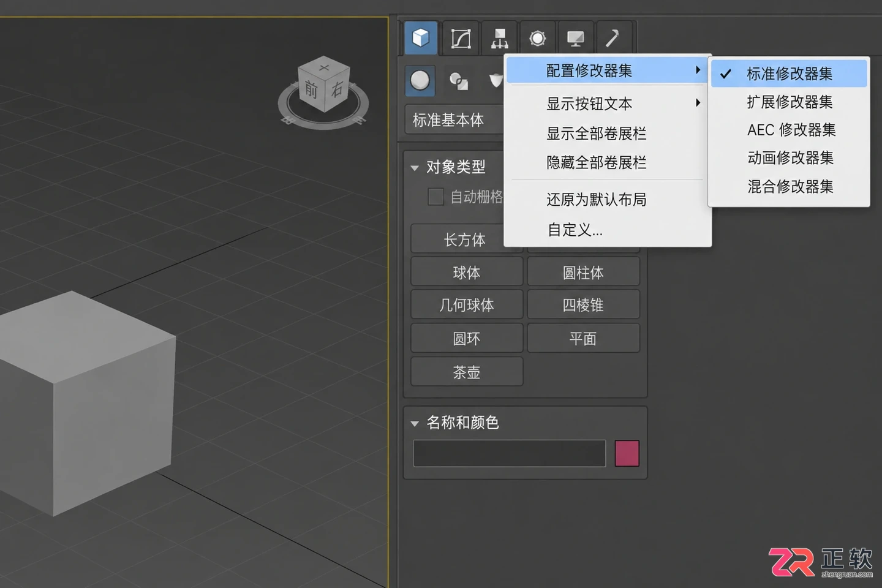
Task: Click the ViewCube 前 (front) face
Action: pos(311,91)
